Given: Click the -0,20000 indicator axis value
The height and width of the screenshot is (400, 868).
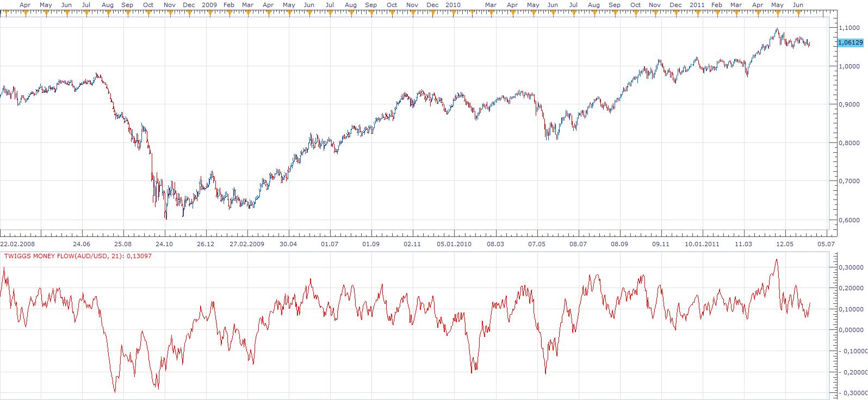Looking at the screenshot, I should point(852,372).
